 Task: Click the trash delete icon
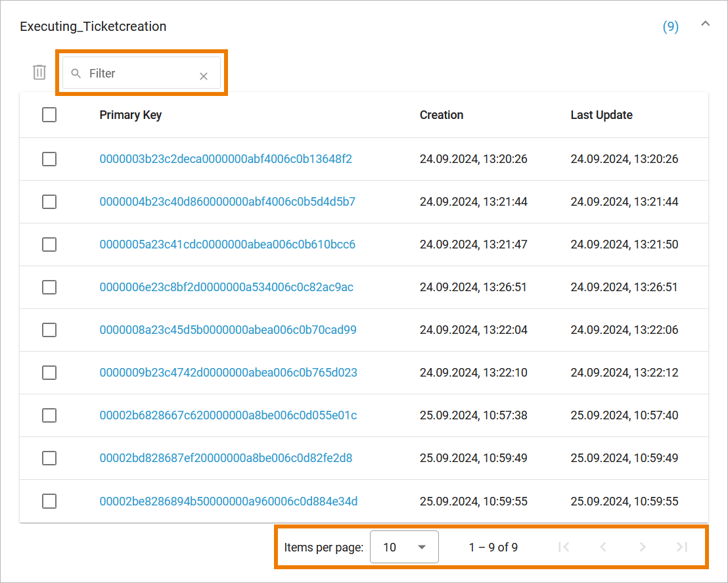coord(39,72)
